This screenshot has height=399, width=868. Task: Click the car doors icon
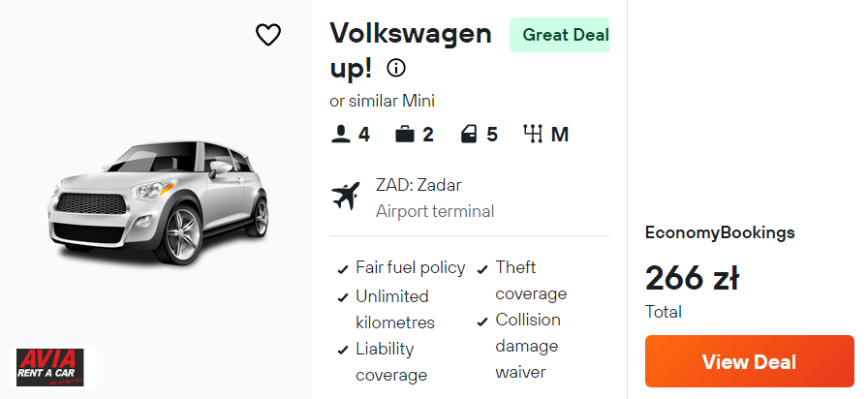pyautogui.click(x=469, y=135)
